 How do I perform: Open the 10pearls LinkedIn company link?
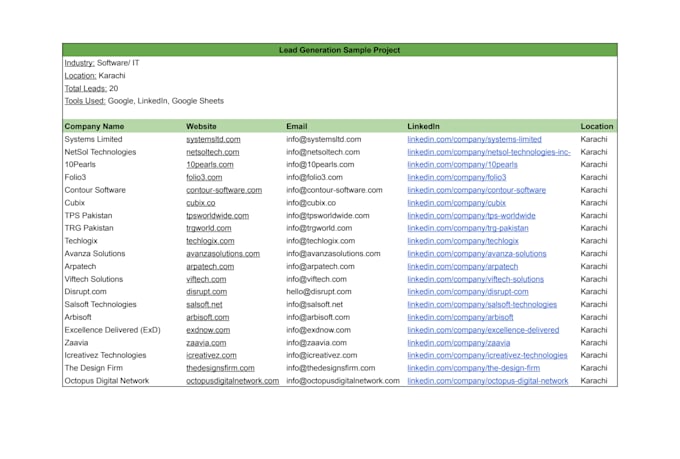point(462,165)
